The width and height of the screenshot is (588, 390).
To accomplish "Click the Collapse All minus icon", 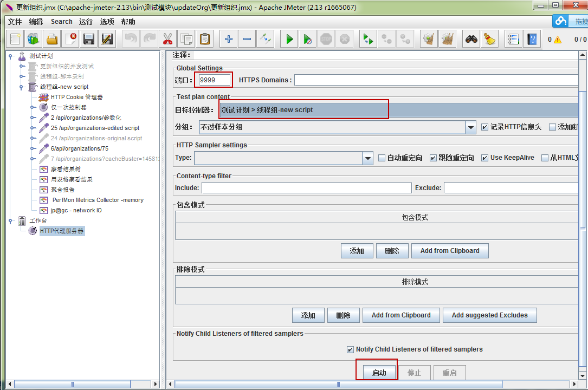I will [x=247, y=39].
